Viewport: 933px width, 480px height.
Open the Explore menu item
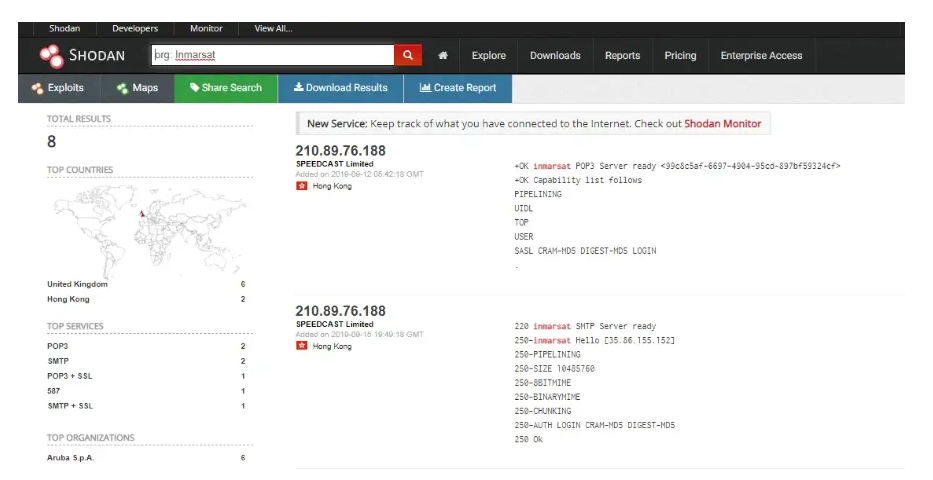click(489, 55)
